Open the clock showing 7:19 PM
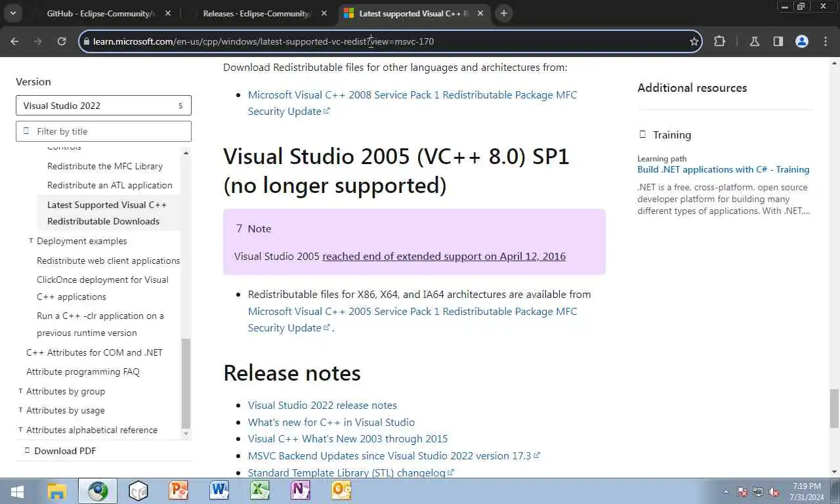Image resolution: width=840 pixels, height=504 pixels. pyautogui.click(x=807, y=492)
